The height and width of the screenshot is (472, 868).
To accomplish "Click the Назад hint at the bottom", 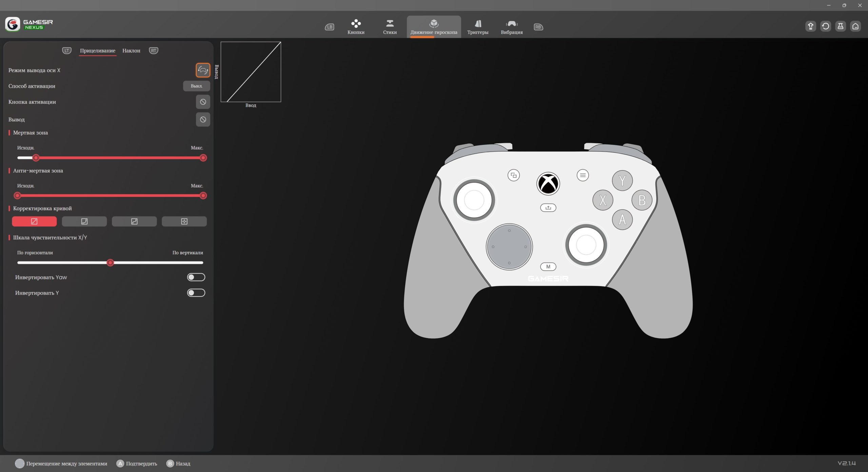I will tap(178, 464).
